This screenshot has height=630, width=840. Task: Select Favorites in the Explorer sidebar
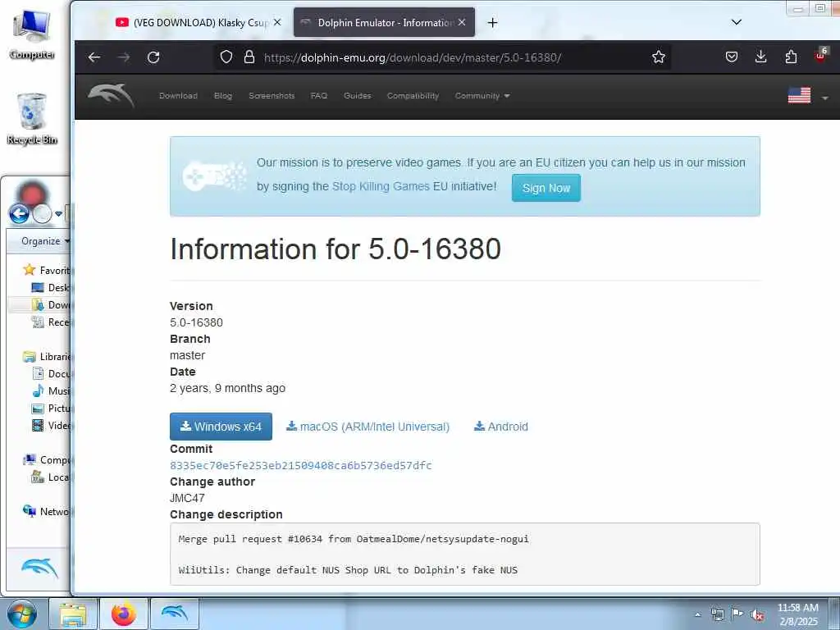tap(46, 270)
